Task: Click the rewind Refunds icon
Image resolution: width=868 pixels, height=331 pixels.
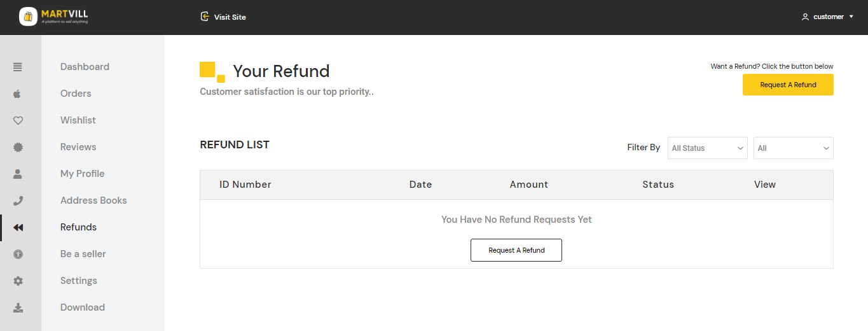Action: [18, 227]
